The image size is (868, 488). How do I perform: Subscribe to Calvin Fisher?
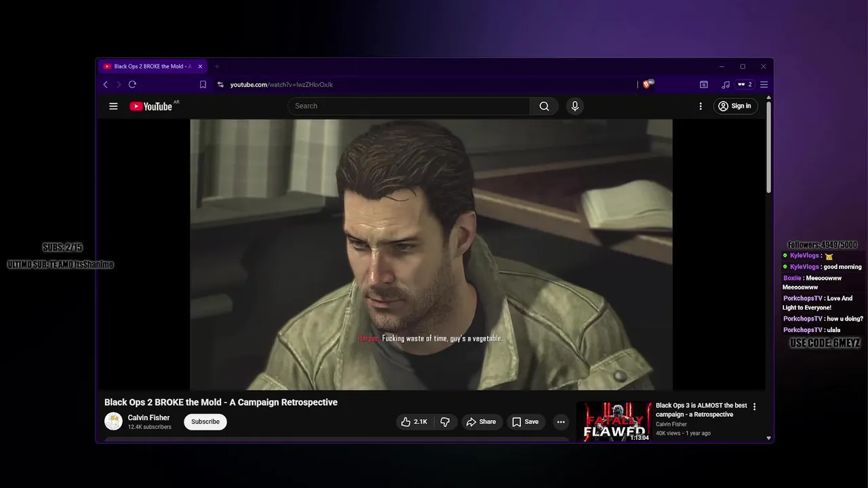[205, 422]
